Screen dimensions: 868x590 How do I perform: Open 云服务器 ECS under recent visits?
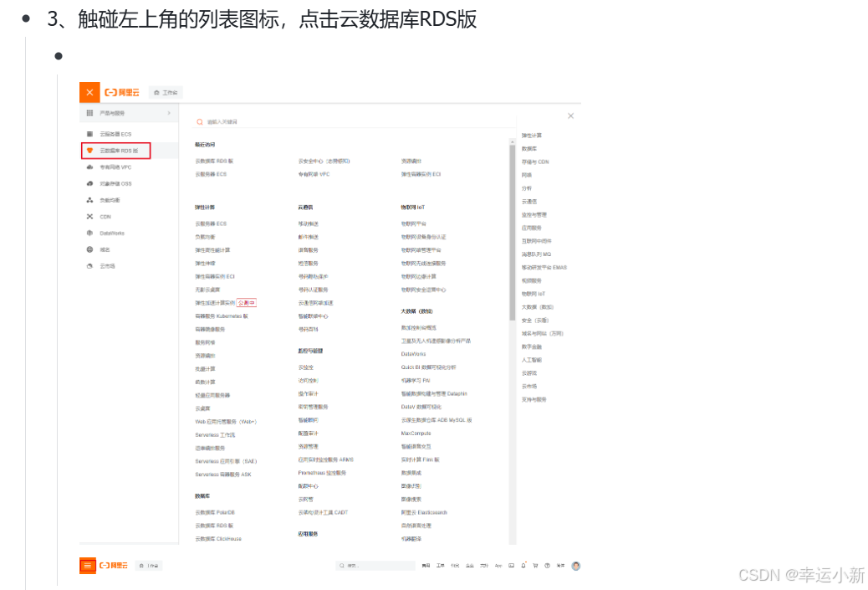click(x=211, y=175)
